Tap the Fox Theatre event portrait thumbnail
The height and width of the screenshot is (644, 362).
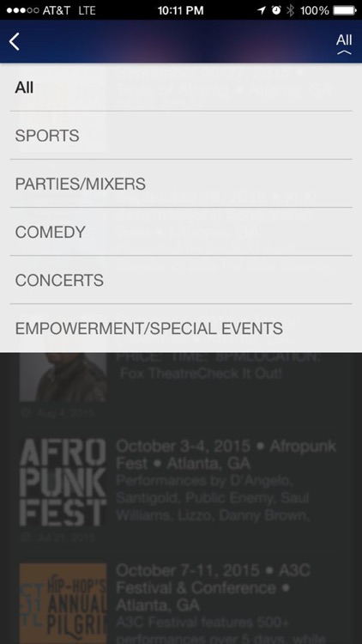click(x=63, y=377)
